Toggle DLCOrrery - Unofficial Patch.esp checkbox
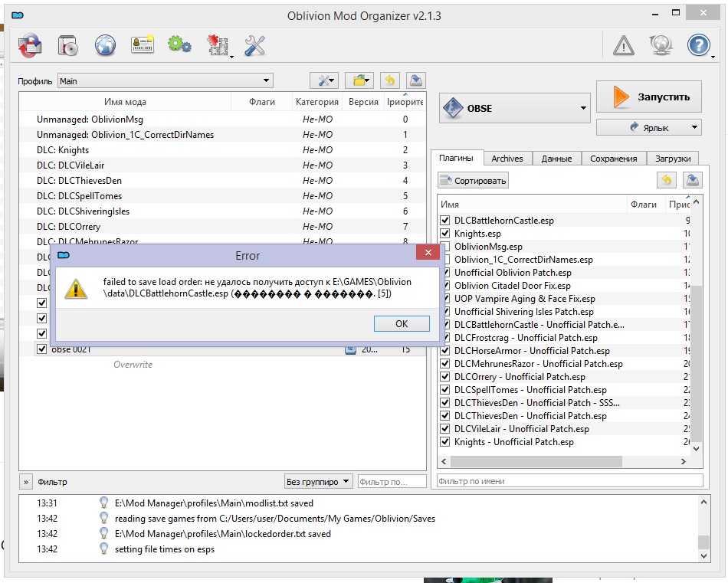This screenshot has width=728, height=583. point(444,376)
